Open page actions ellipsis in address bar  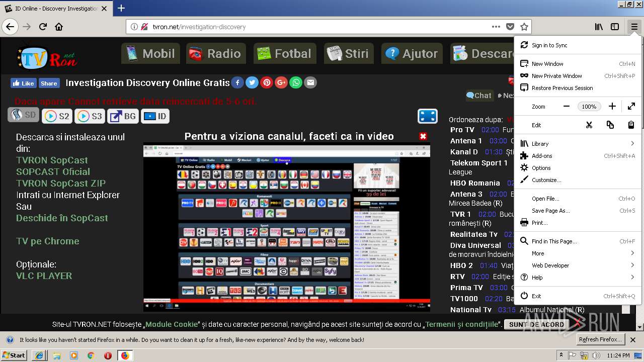(496, 27)
